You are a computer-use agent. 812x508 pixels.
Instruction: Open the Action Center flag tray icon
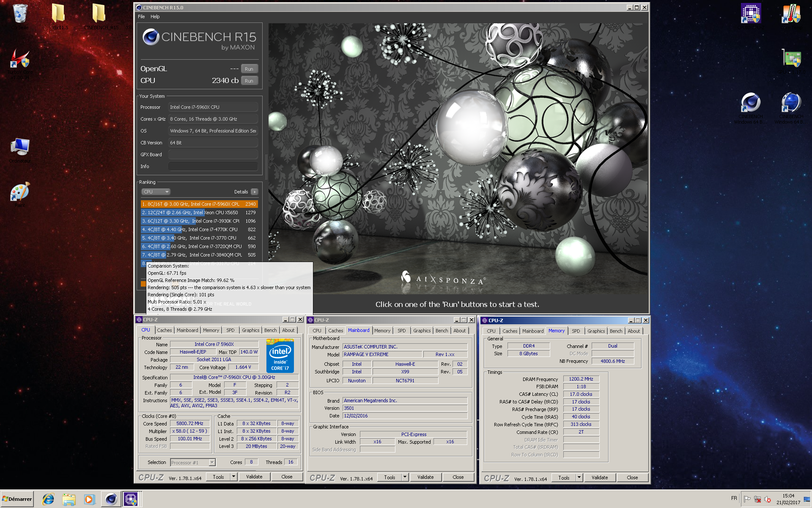coord(747,499)
